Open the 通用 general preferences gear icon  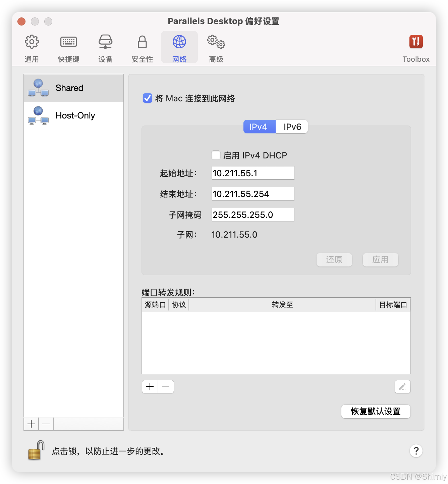(32, 42)
